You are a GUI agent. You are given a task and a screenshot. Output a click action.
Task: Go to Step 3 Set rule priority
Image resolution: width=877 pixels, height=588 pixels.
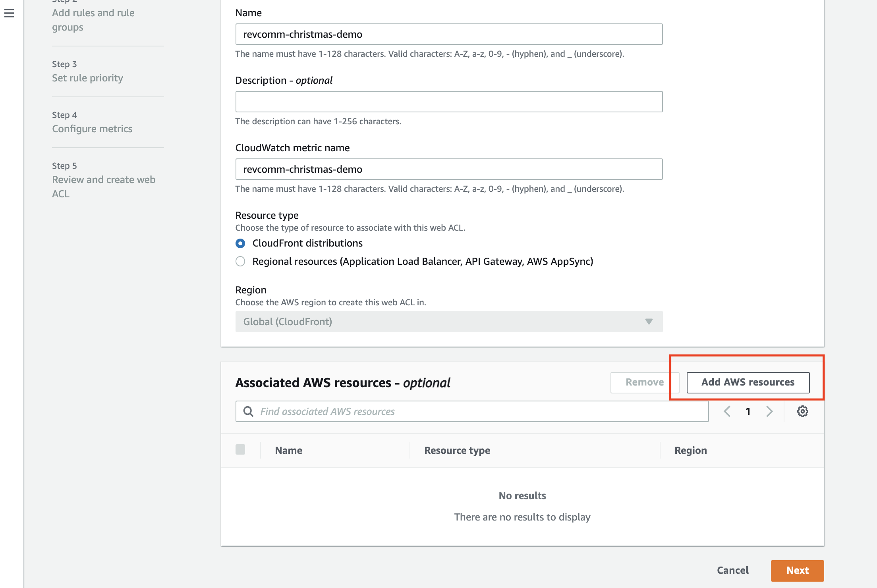(x=87, y=78)
